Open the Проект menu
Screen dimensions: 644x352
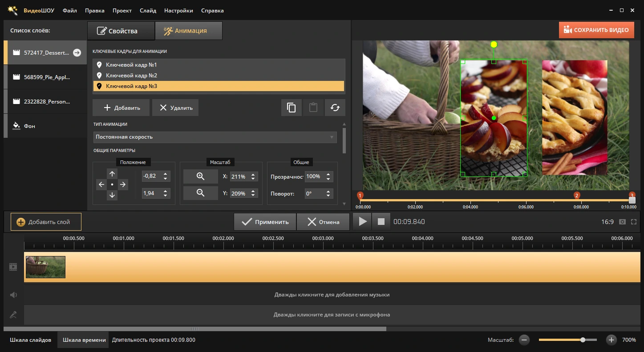pyautogui.click(x=122, y=10)
